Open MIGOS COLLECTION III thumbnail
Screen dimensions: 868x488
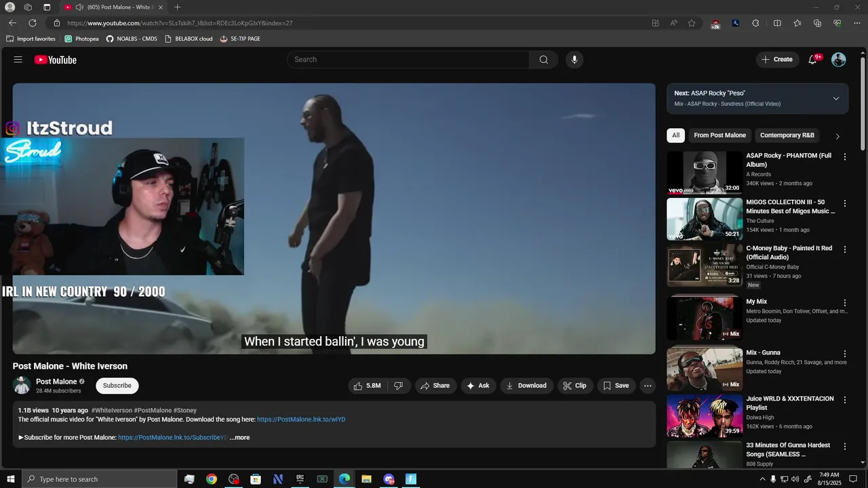(705, 219)
